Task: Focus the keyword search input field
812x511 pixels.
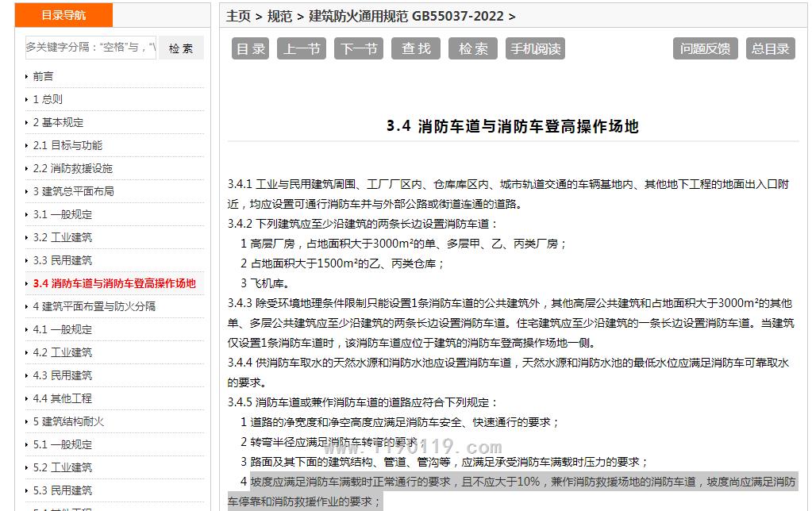Action: [90, 48]
